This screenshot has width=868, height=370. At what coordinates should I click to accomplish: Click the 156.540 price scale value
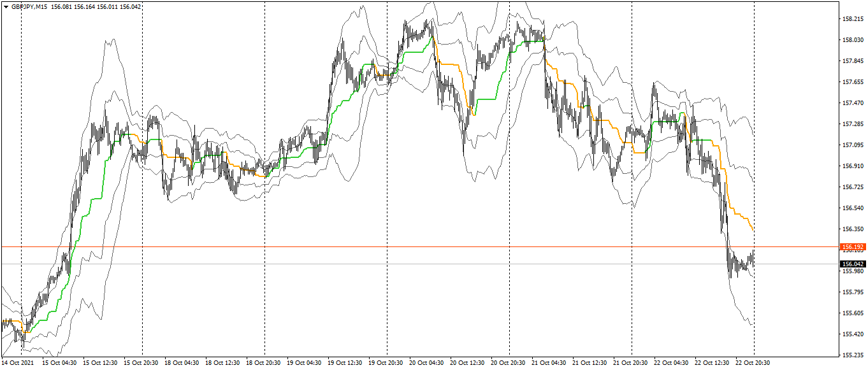pyautogui.click(x=853, y=208)
